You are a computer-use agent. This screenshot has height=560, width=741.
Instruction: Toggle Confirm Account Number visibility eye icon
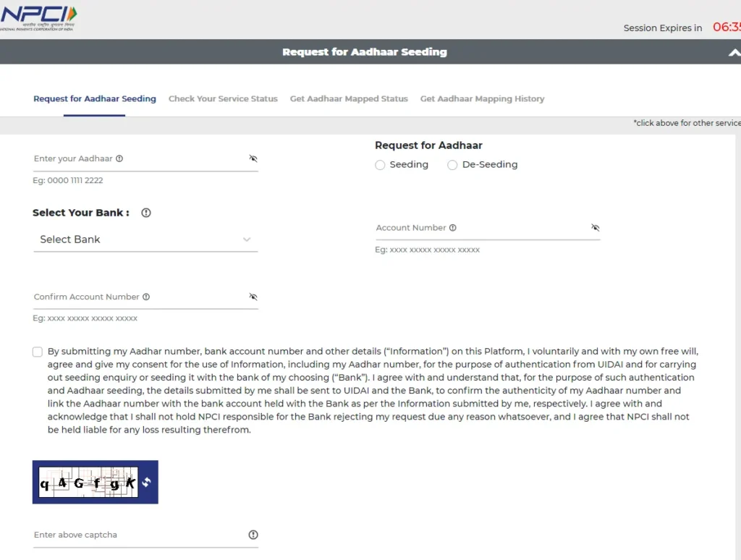pos(253,297)
